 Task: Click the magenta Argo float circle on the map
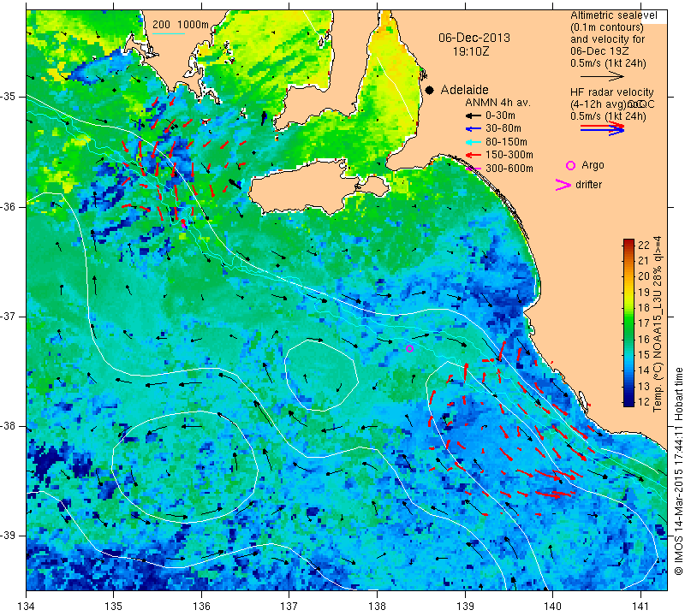[409, 348]
